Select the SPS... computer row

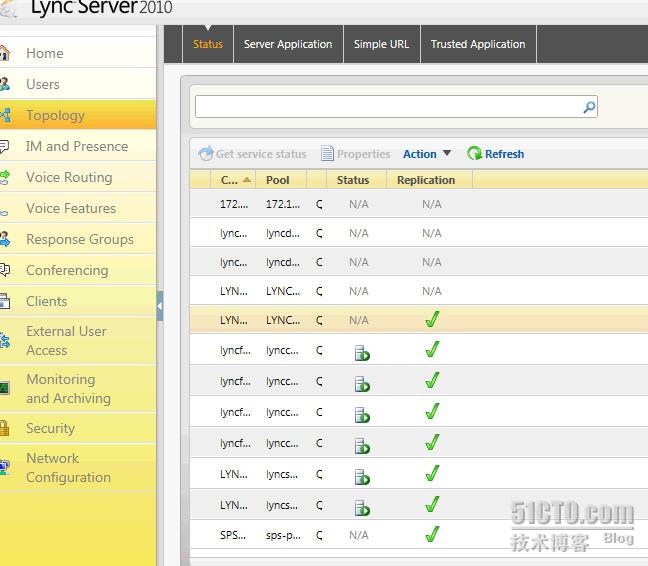coord(419,535)
